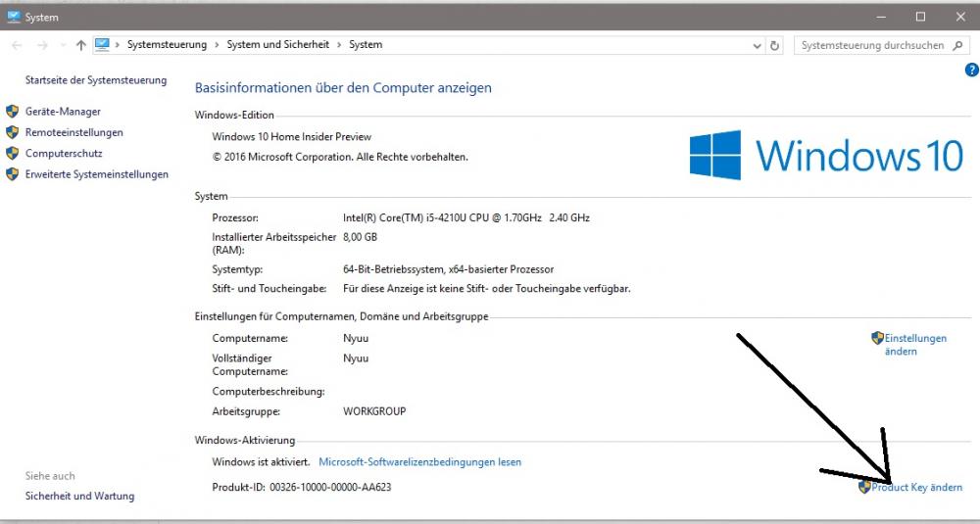This screenshot has width=980, height=524.
Task: Expand the recent locations dropdown arrow
Action: 62,45
